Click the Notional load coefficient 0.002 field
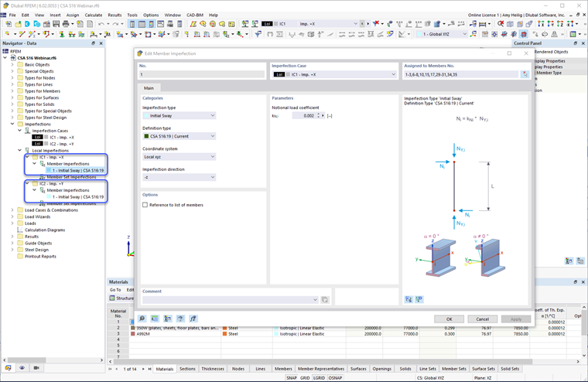 [x=304, y=116]
